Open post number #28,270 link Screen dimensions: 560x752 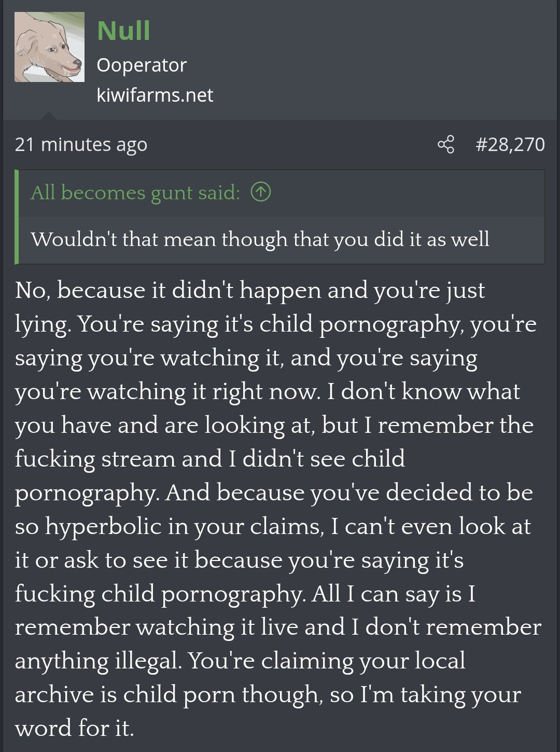[x=510, y=144]
